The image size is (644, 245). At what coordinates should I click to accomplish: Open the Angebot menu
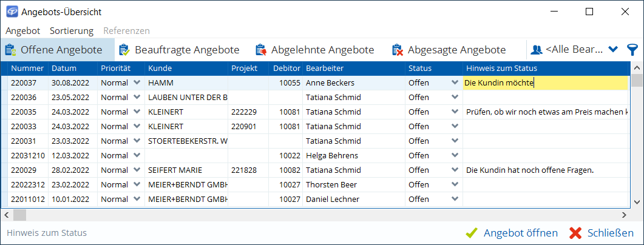pyautogui.click(x=22, y=30)
